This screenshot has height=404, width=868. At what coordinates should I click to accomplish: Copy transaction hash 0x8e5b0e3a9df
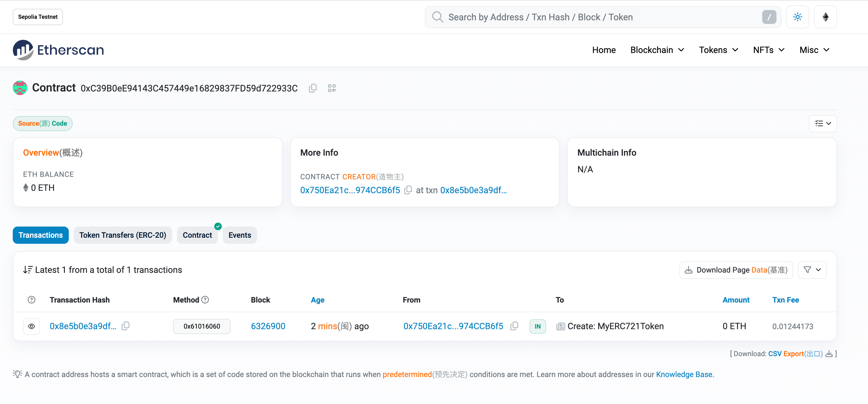click(x=125, y=326)
